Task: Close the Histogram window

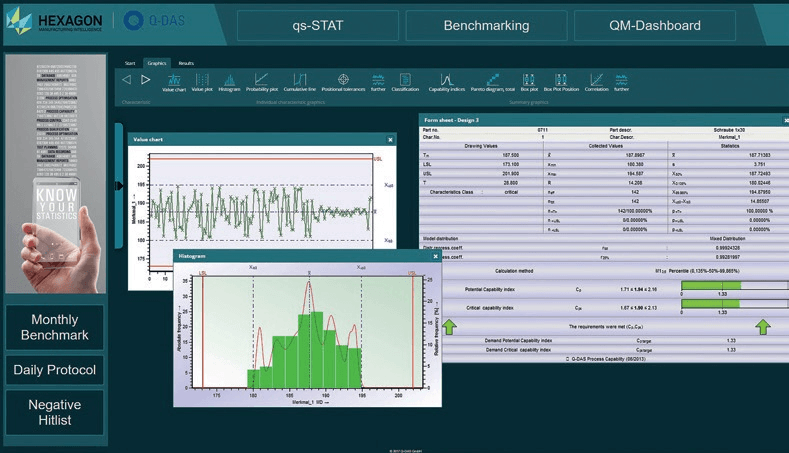Action: (x=435, y=256)
